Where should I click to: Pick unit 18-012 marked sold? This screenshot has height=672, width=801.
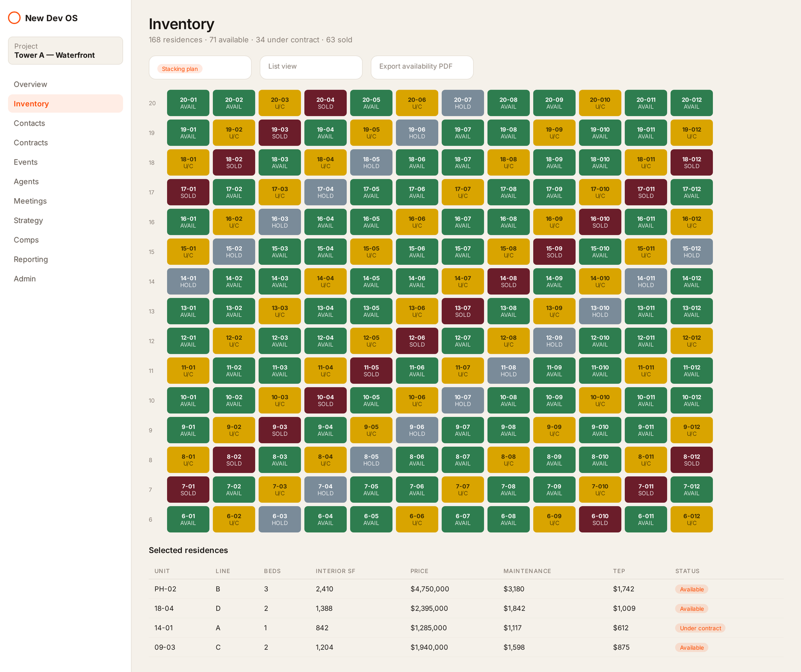(691, 163)
